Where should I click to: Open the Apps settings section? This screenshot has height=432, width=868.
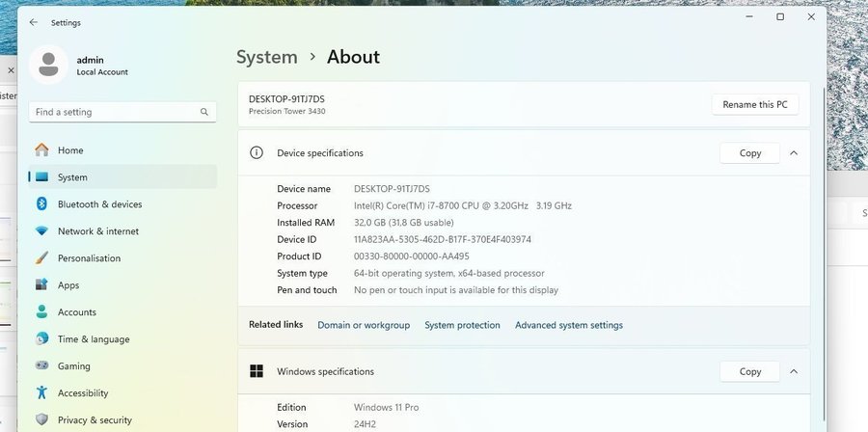pyautogui.click(x=68, y=285)
